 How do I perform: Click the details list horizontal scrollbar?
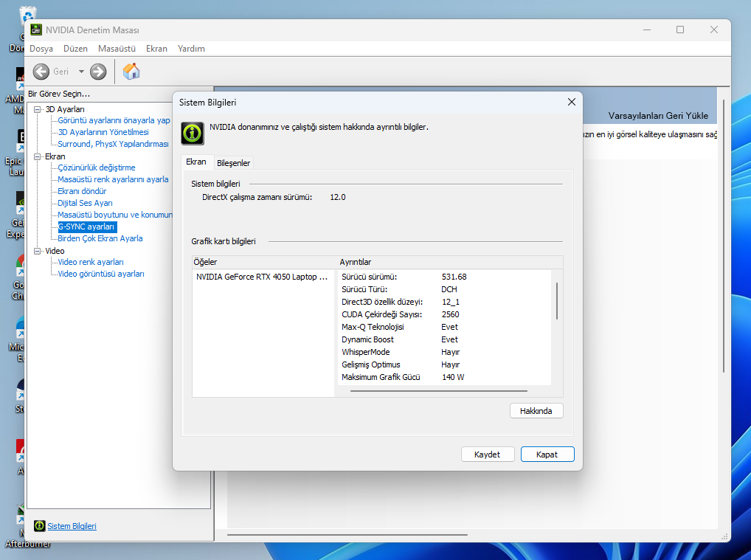pos(439,391)
